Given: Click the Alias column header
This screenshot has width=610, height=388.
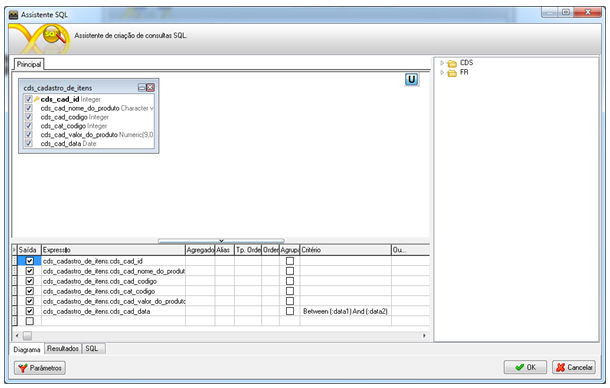Looking at the screenshot, I should pyautogui.click(x=224, y=250).
